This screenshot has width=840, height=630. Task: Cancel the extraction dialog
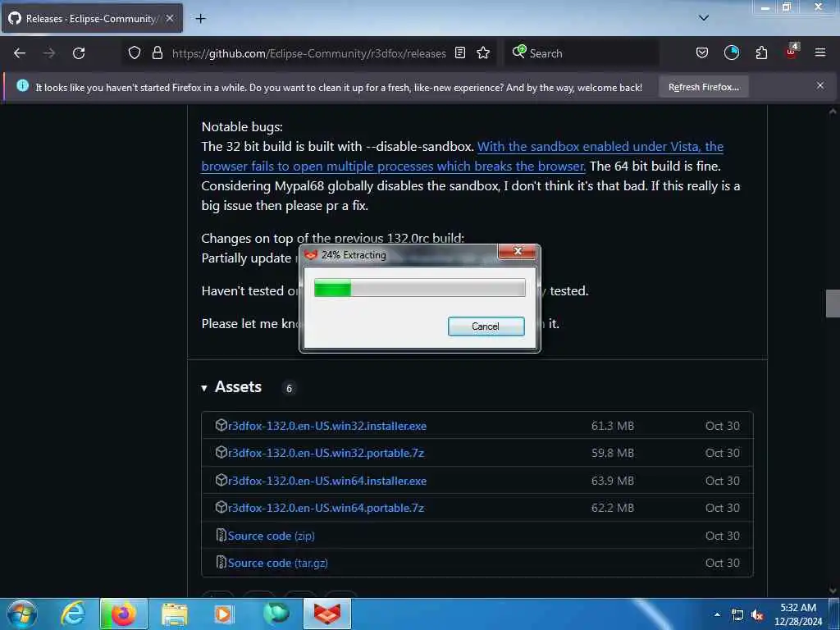[486, 326]
